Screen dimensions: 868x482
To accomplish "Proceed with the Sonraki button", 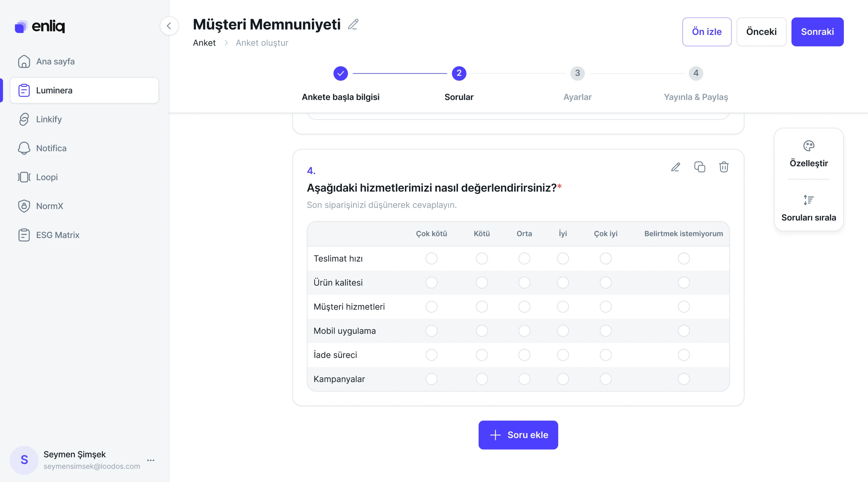I will pos(817,32).
